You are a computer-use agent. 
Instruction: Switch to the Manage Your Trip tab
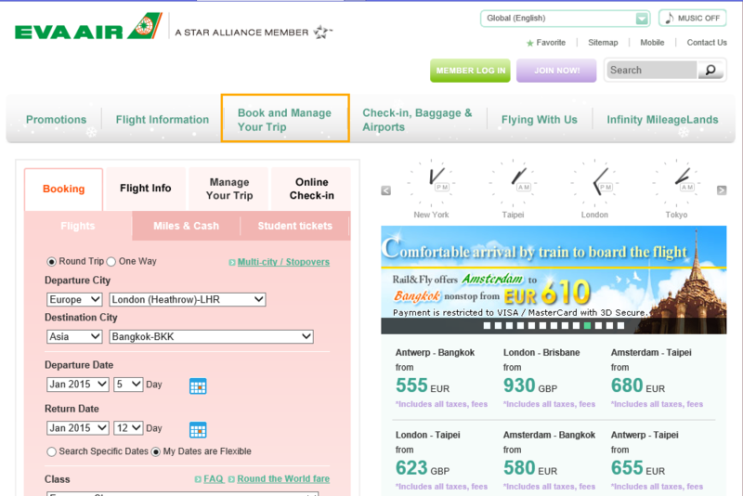pos(229,189)
